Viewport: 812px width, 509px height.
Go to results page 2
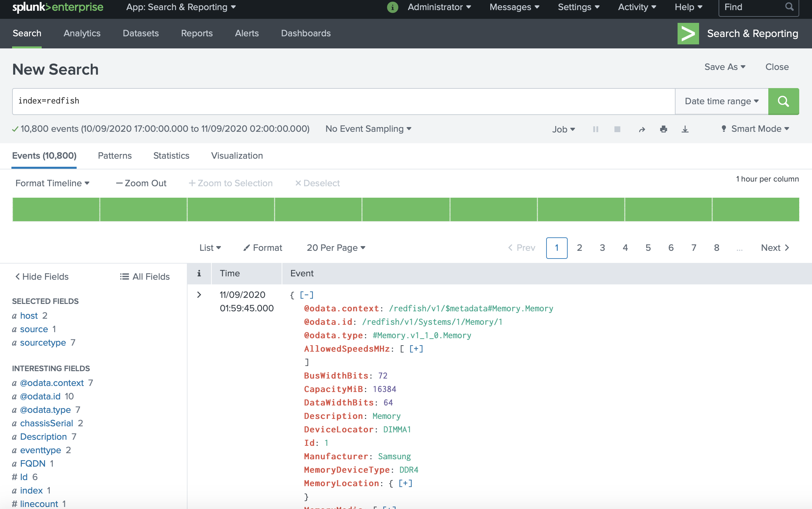tap(579, 247)
